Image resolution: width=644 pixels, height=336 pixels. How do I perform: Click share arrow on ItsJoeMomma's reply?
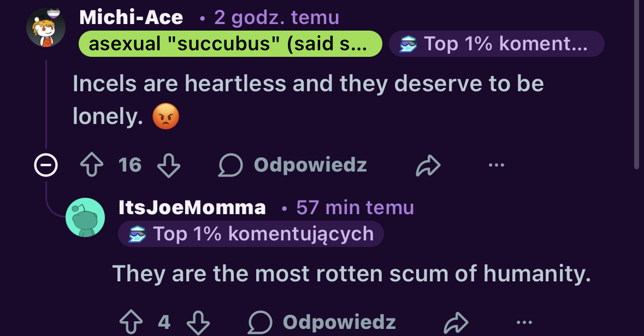pyautogui.click(x=456, y=322)
